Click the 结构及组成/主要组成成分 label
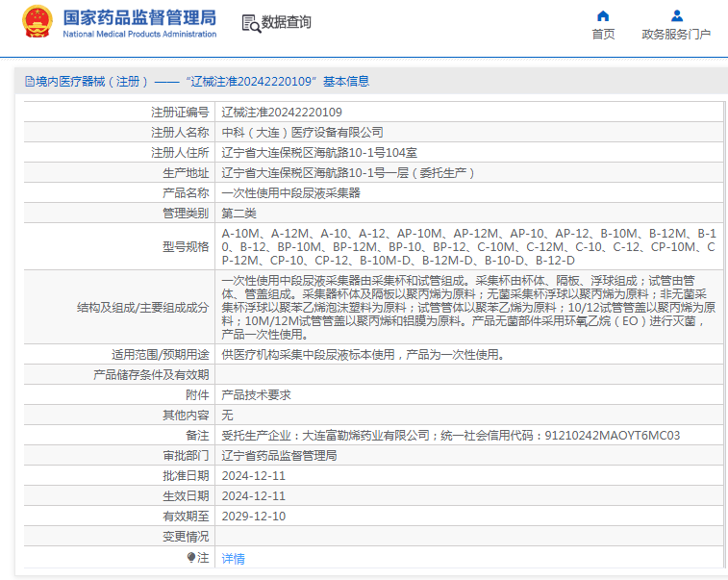728x580 pixels. pos(143,308)
